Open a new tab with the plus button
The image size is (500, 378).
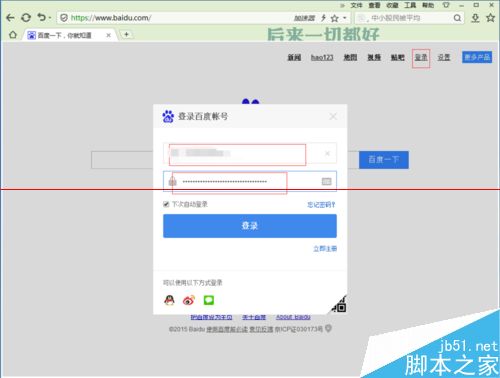[126, 34]
